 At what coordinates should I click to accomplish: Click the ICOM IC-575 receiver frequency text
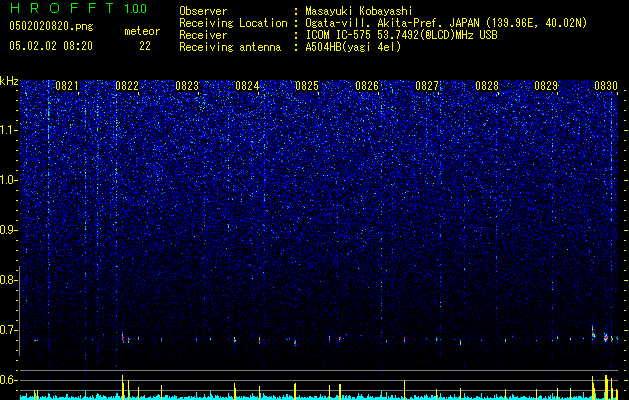[x=401, y=35]
